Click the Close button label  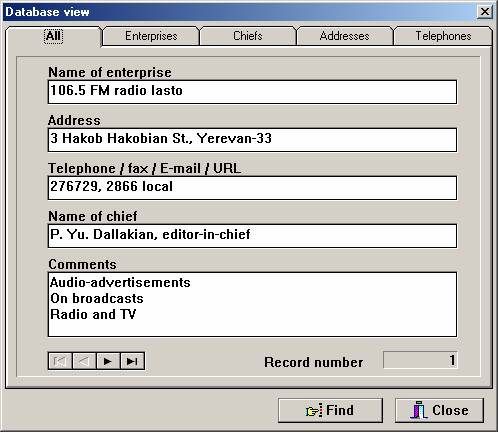(450, 410)
